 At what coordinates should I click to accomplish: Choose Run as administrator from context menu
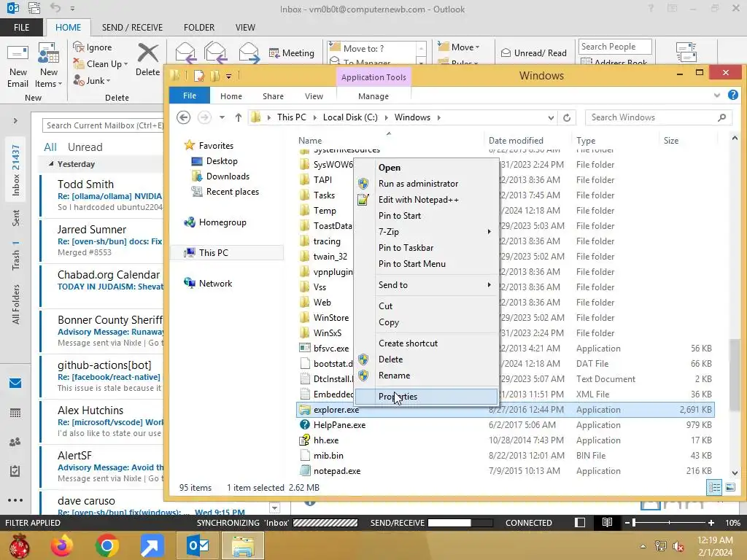pyautogui.click(x=427, y=183)
